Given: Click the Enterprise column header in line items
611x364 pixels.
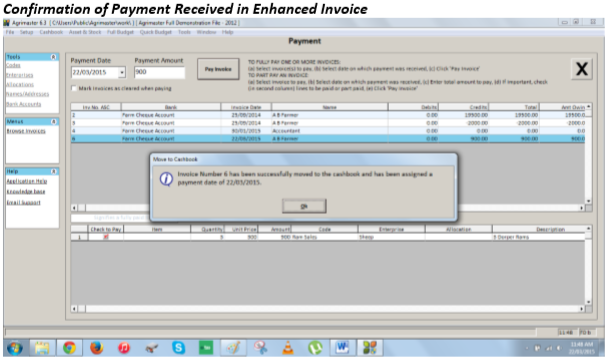Looking at the screenshot, I should (392, 230).
